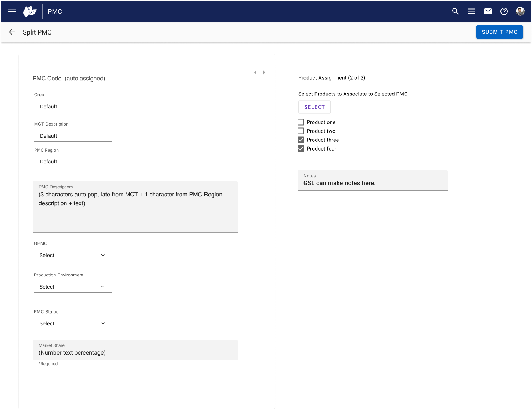Viewport: 532px width, 409px height.
Task: Check the Product one checkbox
Action: point(301,122)
